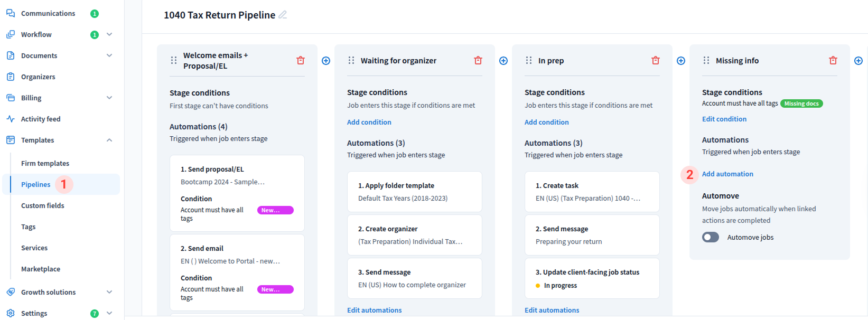This screenshot has height=320, width=868.
Task: Grab the drag handle for In prep stage
Action: pyautogui.click(x=529, y=61)
